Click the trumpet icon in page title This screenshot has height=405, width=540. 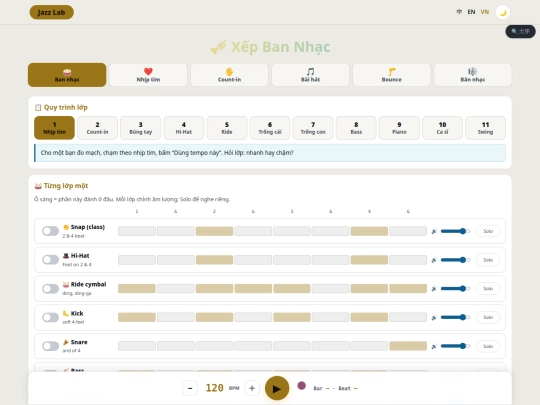click(x=218, y=47)
